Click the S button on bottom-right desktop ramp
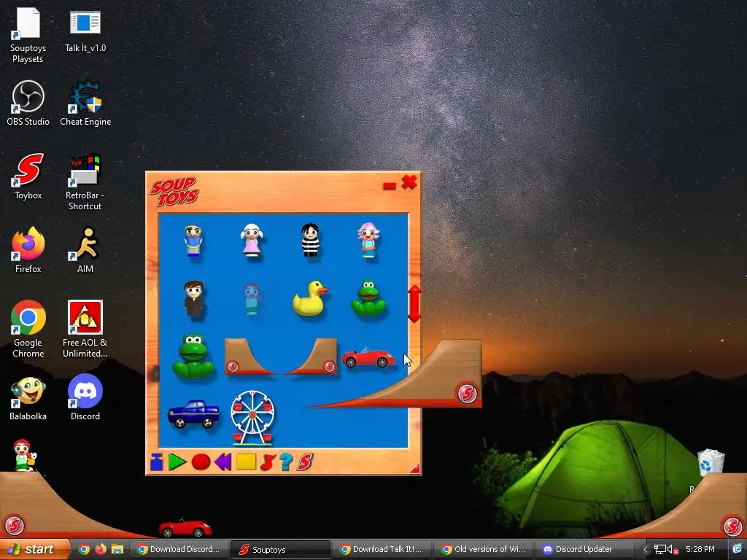The height and width of the screenshot is (560, 747). tap(732, 526)
